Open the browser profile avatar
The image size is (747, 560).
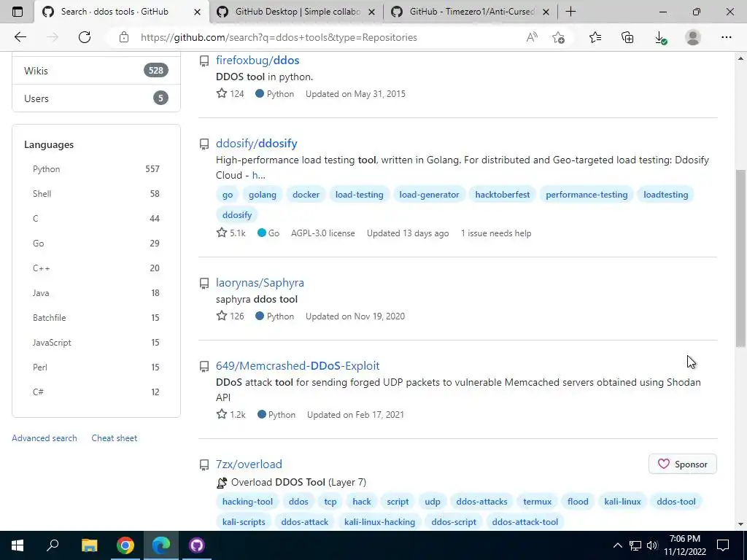[x=693, y=37]
